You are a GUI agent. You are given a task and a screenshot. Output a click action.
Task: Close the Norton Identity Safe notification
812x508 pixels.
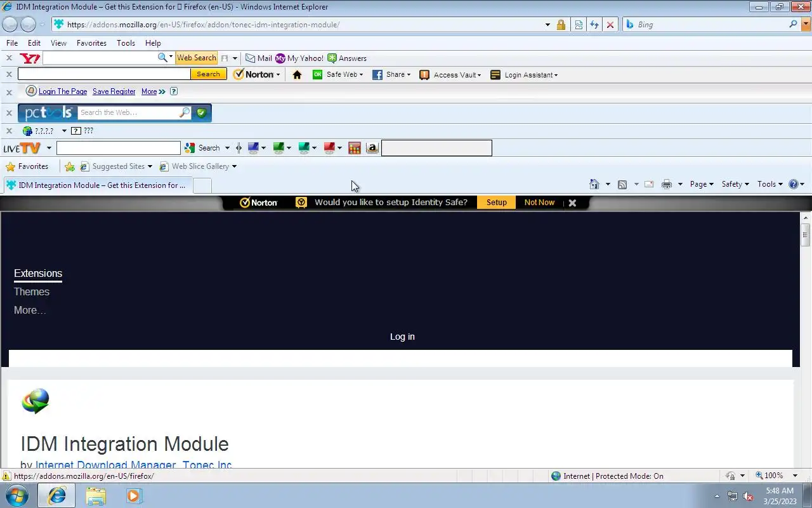coord(572,203)
